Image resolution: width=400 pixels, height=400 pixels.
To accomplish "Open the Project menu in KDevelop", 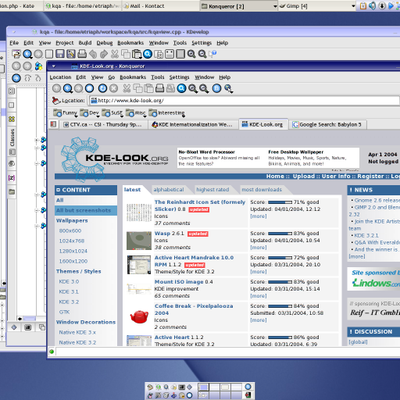I will (65, 43).
